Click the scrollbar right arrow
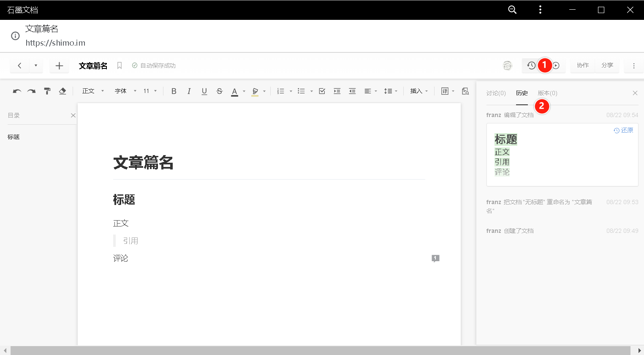The image size is (644, 355). tap(639, 351)
